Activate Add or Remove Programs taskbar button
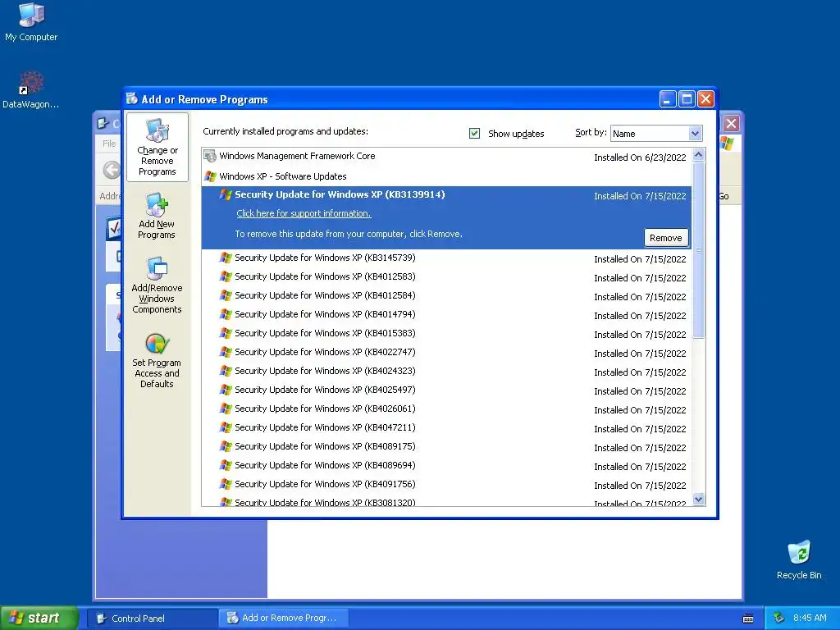Viewport: 840px width, 630px height. tap(284, 619)
